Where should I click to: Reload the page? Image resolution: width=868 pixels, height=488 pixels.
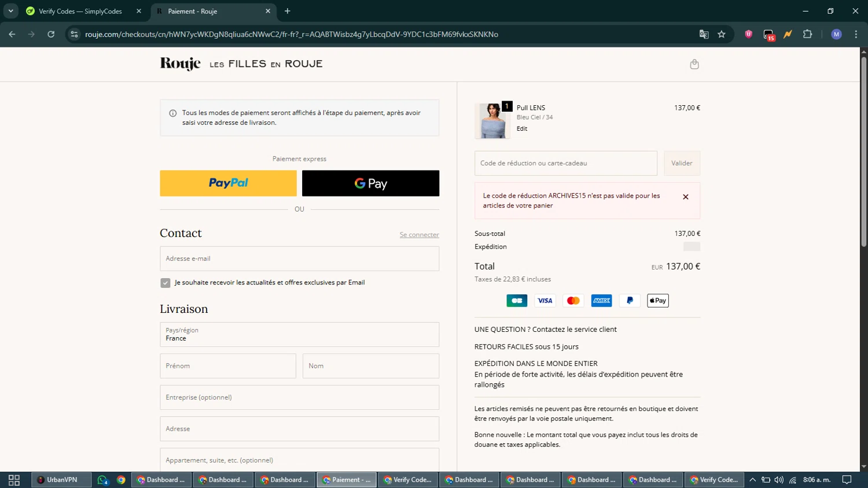pyautogui.click(x=51, y=34)
